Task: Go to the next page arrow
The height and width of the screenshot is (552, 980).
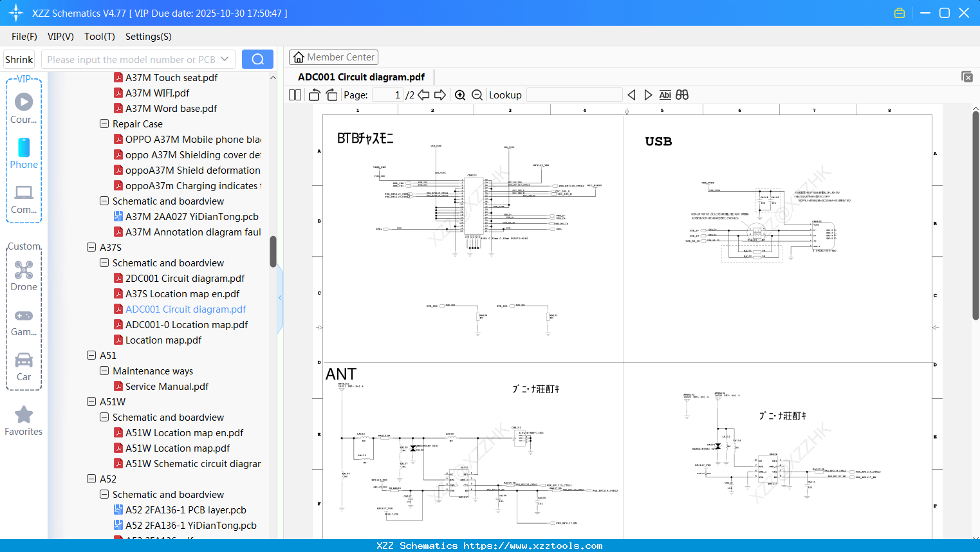Action: [440, 95]
